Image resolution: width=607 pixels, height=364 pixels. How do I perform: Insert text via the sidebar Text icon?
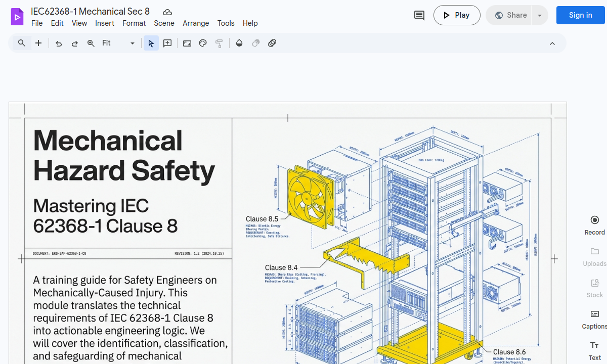(594, 350)
